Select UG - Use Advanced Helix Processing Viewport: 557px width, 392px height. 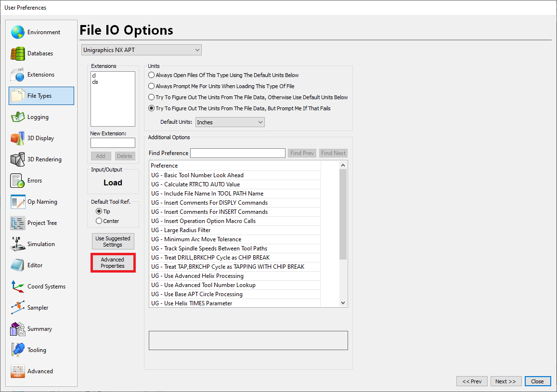(235, 276)
